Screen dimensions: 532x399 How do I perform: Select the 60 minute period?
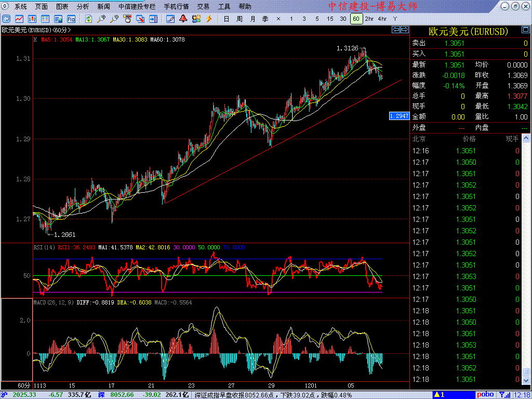pos(356,19)
